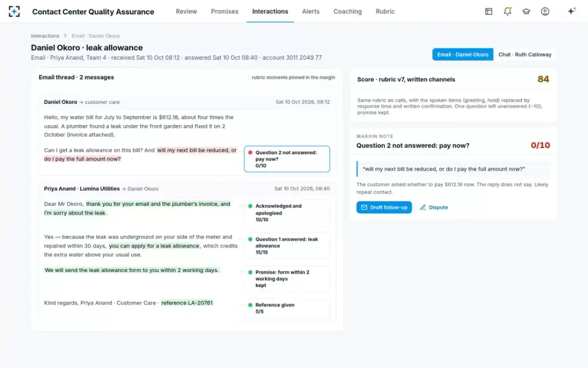
Task: Click the 0/10 score in margin note panel
Action: 540,145
